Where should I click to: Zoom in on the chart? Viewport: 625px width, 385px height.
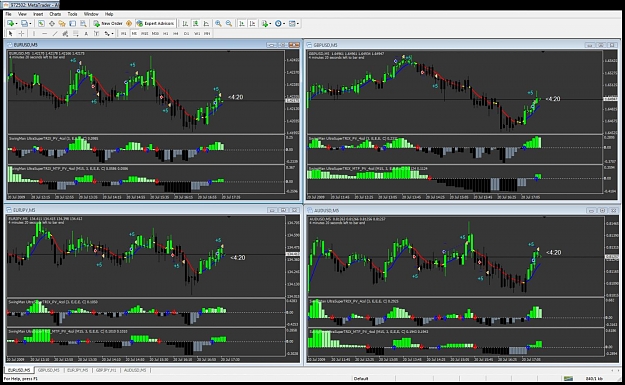218,24
